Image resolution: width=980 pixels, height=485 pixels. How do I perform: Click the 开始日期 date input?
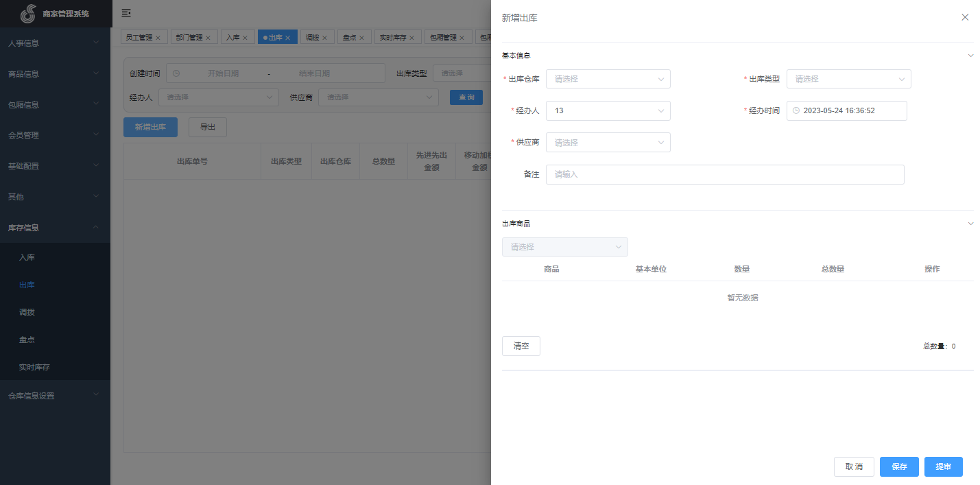(x=224, y=73)
